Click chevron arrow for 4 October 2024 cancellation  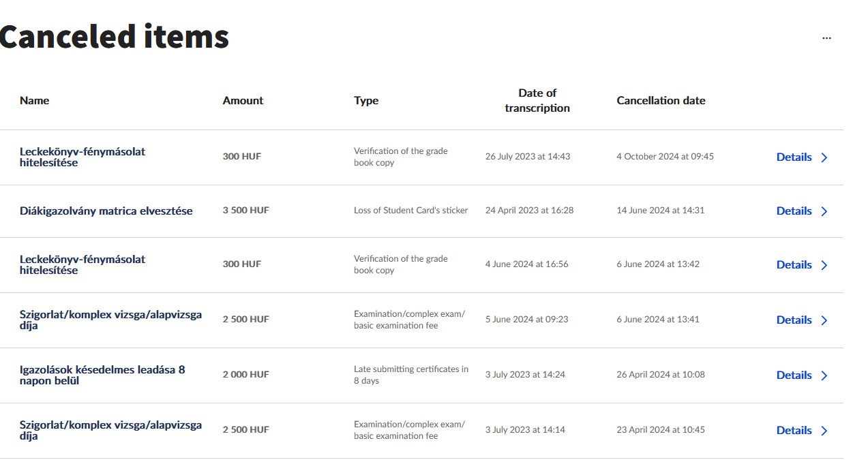[x=824, y=157]
